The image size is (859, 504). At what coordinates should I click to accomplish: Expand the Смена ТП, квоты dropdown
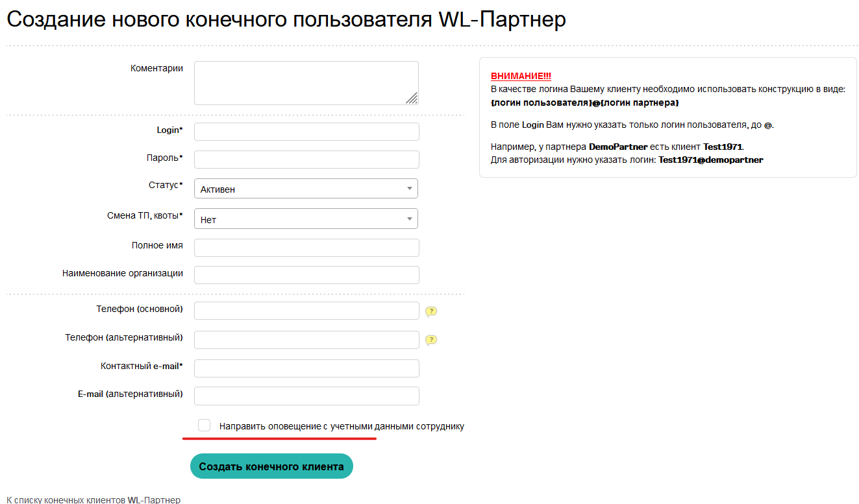tap(305, 219)
